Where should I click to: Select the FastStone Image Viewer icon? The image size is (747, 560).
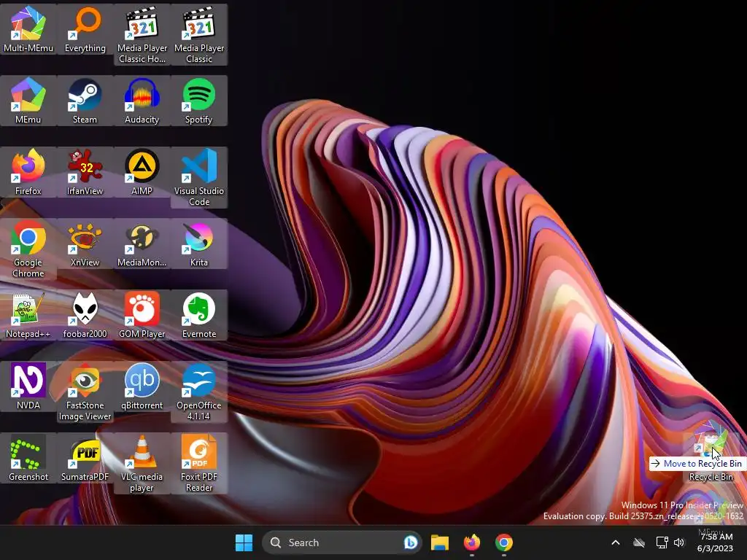85,392
